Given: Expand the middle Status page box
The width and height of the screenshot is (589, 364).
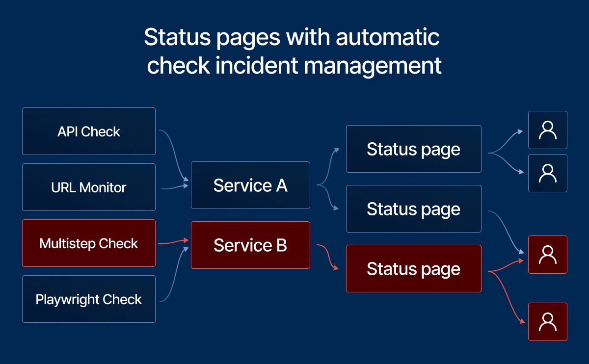Looking at the screenshot, I should (414, 208).
